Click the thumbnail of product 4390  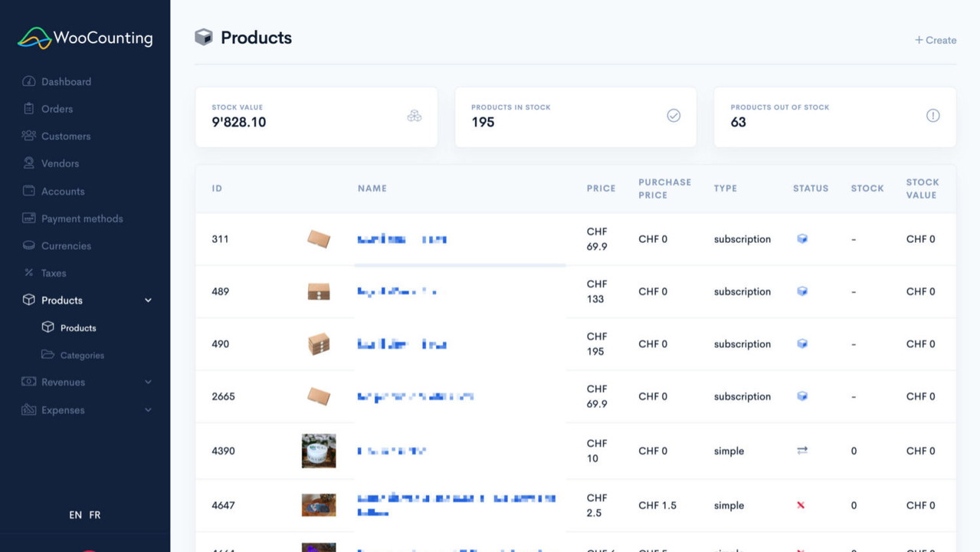319,451
